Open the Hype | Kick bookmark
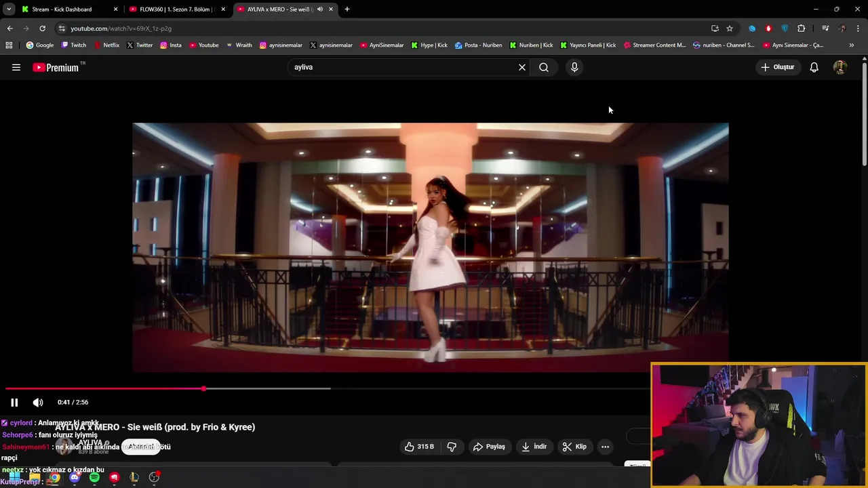This screenshot has width=868, height=488. [429, 45]
